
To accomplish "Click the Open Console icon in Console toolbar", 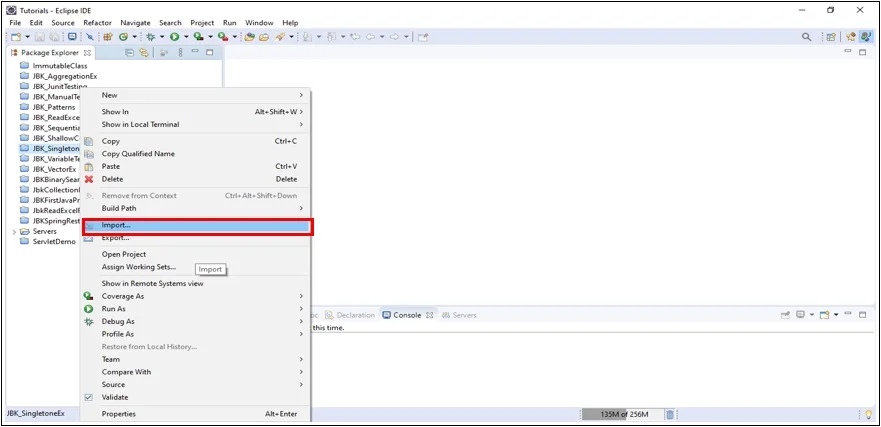I will tap(824, 315).
